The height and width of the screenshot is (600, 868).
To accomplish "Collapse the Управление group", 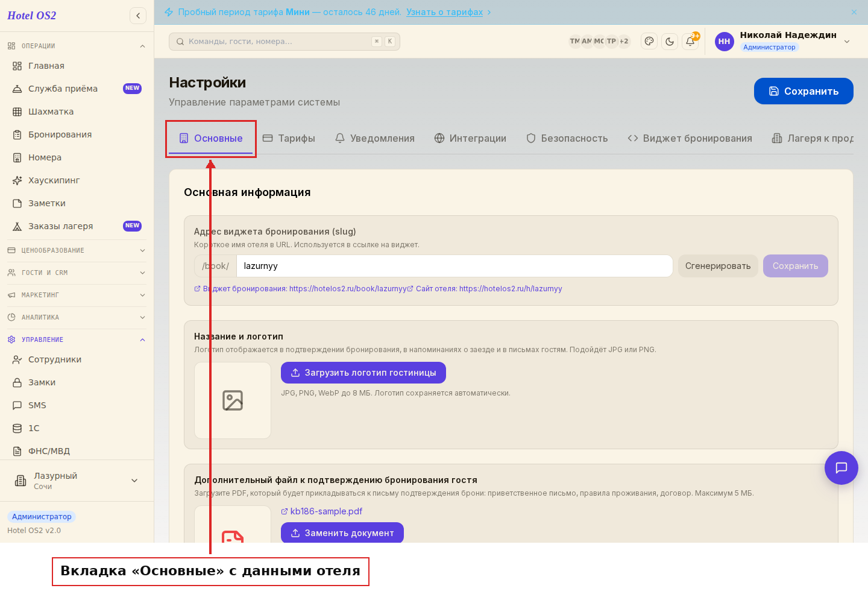I will pyautogui.click(x=77, y=339).
